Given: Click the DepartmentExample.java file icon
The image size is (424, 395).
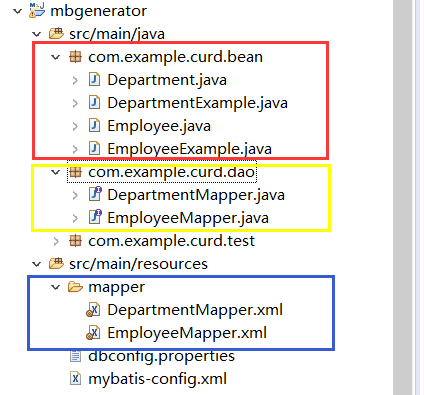Looking at the screenshot, I should pyautogui.click(x=94, y=103).
